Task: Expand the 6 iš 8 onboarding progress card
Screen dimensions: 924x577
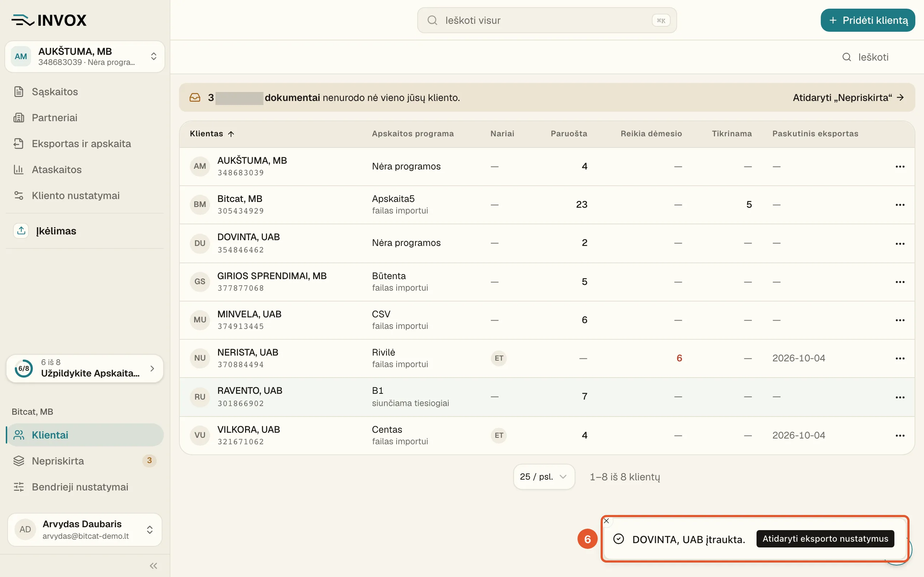Action: click(85, 368)
